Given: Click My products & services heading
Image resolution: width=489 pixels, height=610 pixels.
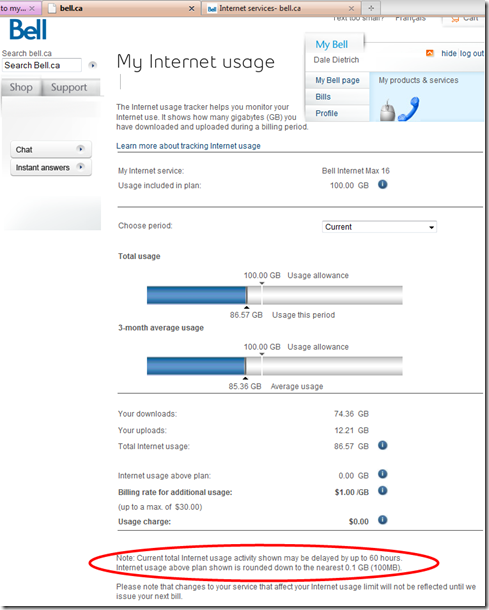Looking at the screenshot, I should (419, 80).
